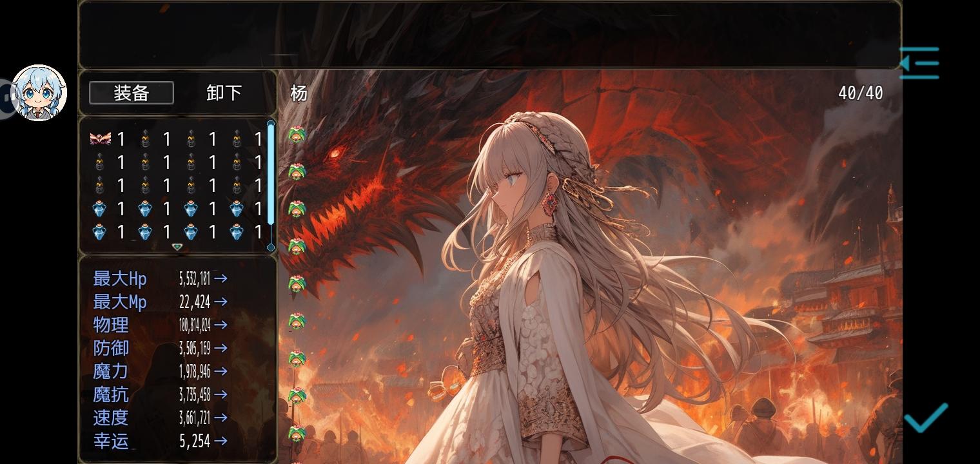Select the sixth flower equipment slot from the top
Screen dimensions: 980x464
pos(297,322)
